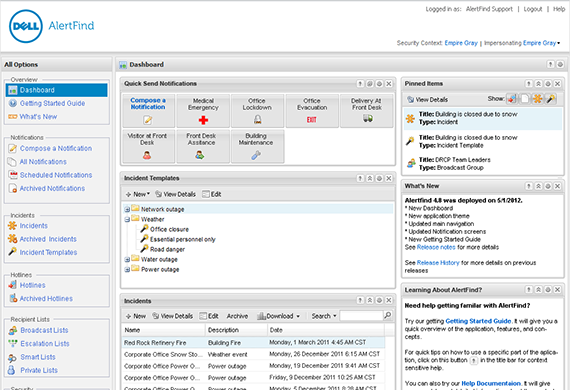Click the help icon in the Dashboard title bar
This screenshot has height=390, width=570.
[x=550, y=64]
